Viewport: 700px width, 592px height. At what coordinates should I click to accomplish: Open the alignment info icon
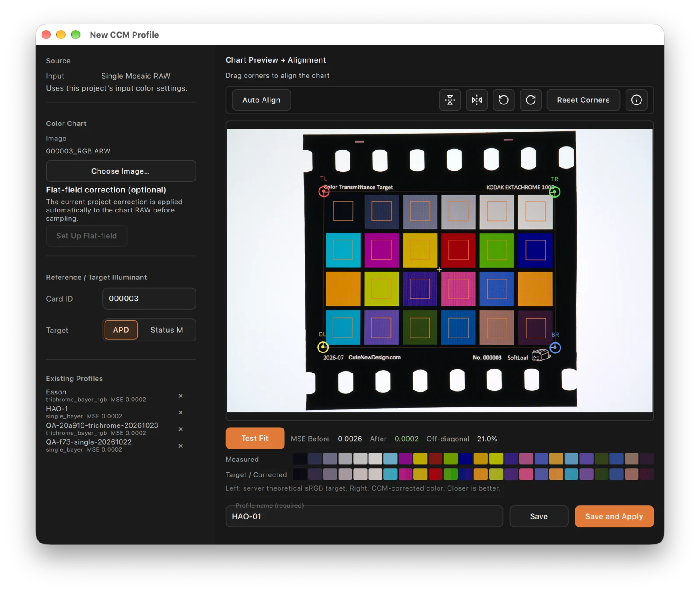[x=637, y=100]
